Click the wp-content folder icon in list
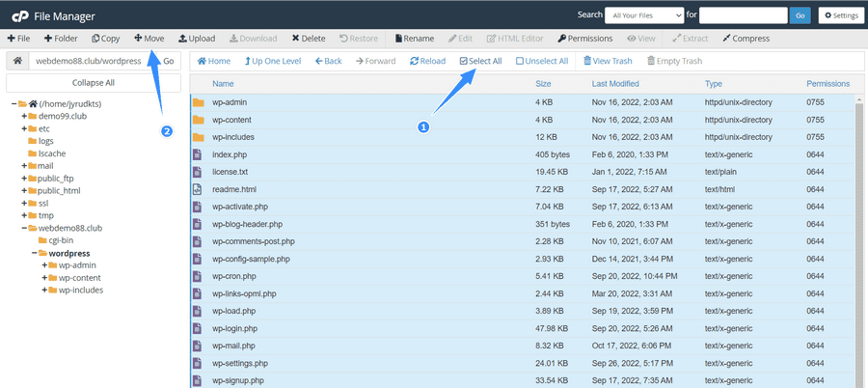Screen dimensions: 868x388 coord(198,120)
